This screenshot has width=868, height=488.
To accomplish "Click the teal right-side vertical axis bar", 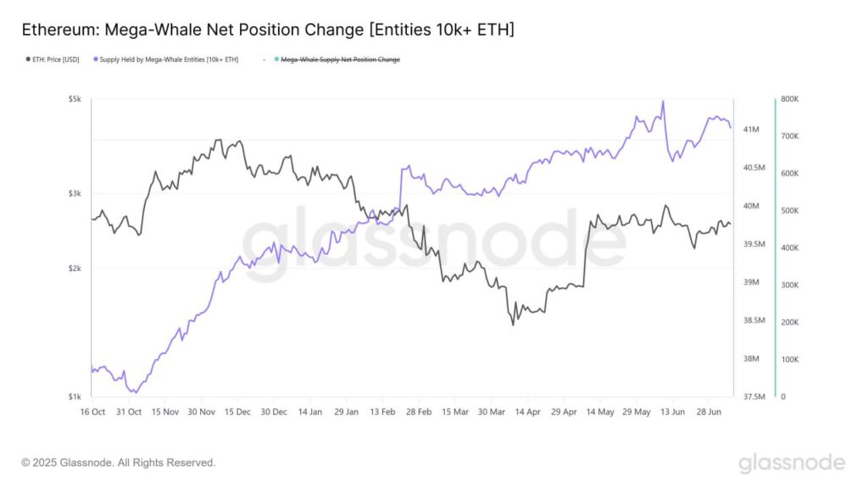I will point(775,247).
